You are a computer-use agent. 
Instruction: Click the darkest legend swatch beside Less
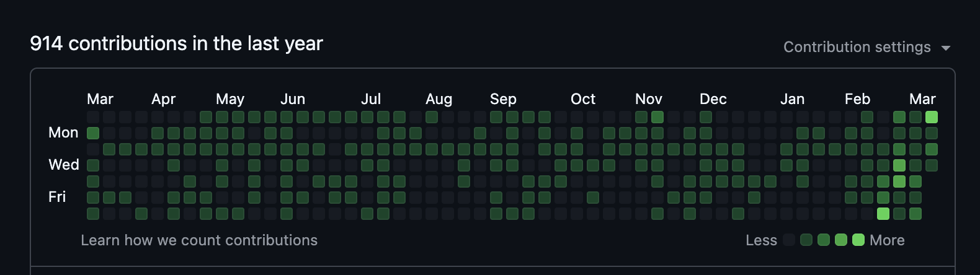point(789,240)
